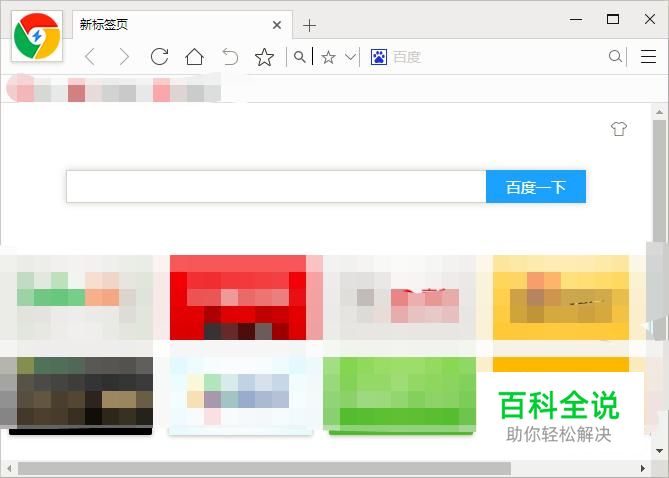Click the magnifier icon in the address bar

point(300,57)
